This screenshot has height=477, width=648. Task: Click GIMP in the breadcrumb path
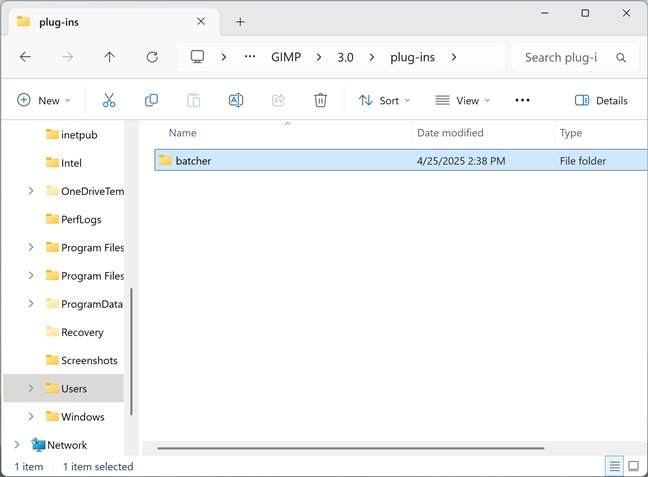pos(286,57)
